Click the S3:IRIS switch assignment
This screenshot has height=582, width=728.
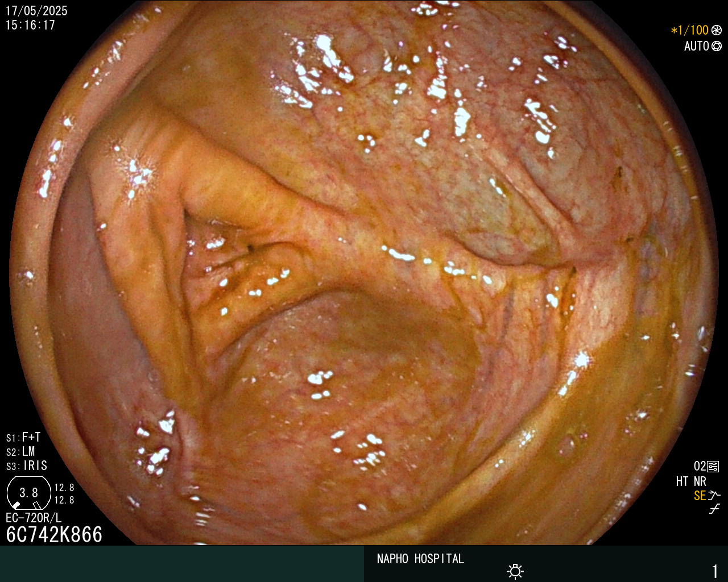coord(27,465)
